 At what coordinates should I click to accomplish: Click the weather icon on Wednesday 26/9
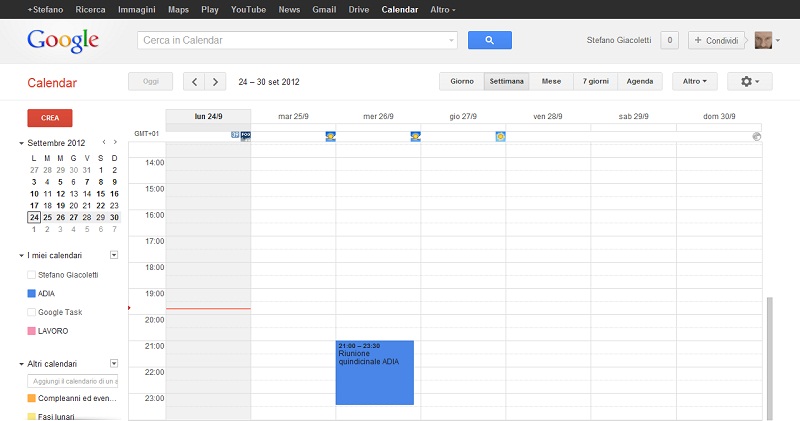(415, 136)
